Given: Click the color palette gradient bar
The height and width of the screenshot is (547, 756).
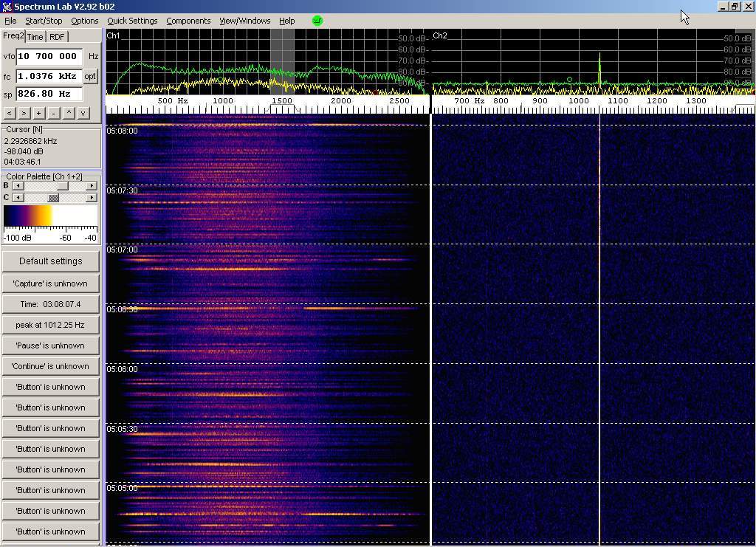Looking at the screenshot, I should coord(50,215).
